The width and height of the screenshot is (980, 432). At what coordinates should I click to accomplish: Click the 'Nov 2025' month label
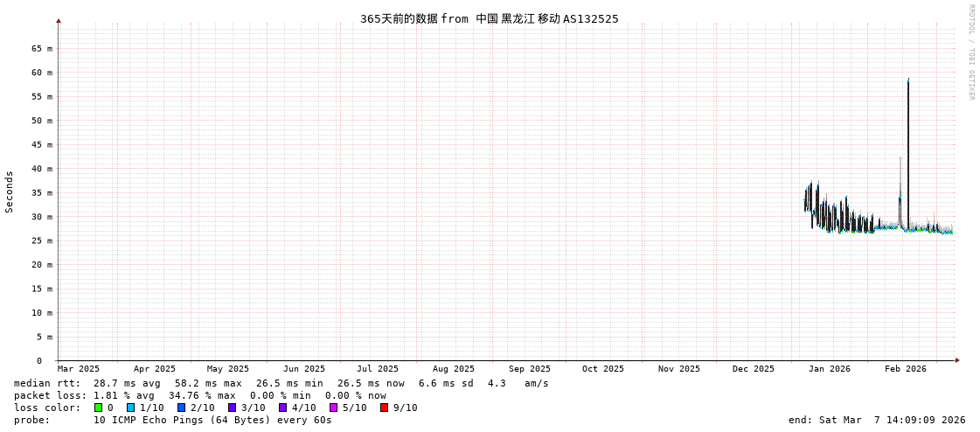(678, 369)
